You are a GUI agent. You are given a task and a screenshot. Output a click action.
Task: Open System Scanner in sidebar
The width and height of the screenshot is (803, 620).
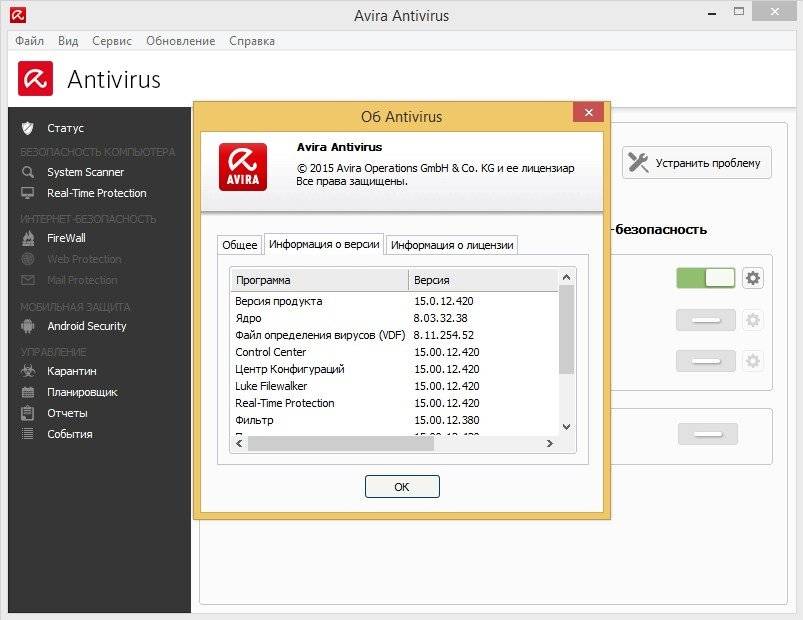click(86, 172)
